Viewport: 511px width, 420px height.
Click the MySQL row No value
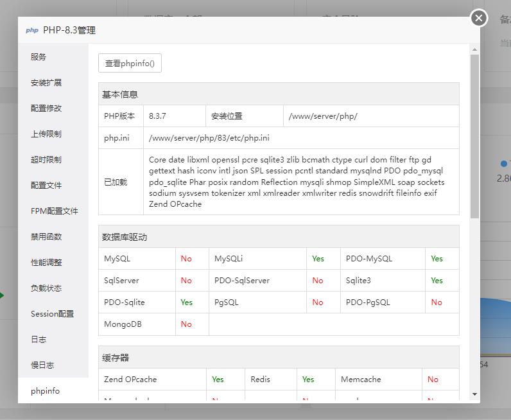pos(186,259)
